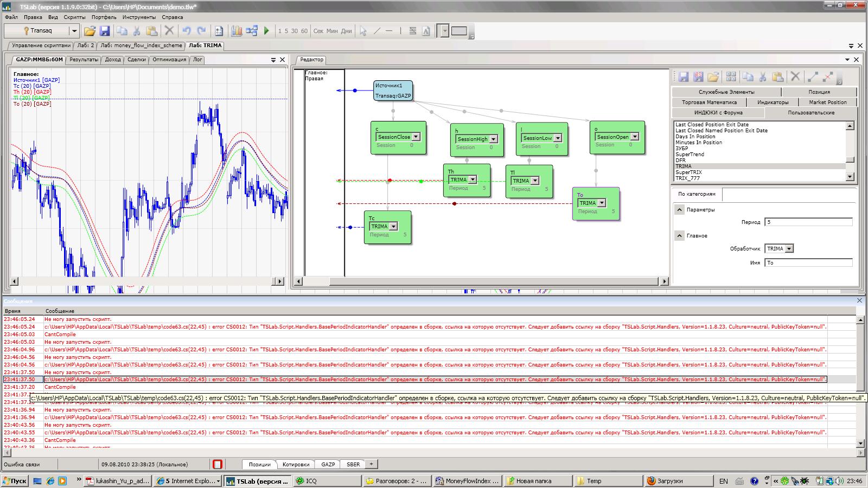The image size is (868, 488).
Task: Click the bar chart icon in main toolbar
Action: point(237,31)
